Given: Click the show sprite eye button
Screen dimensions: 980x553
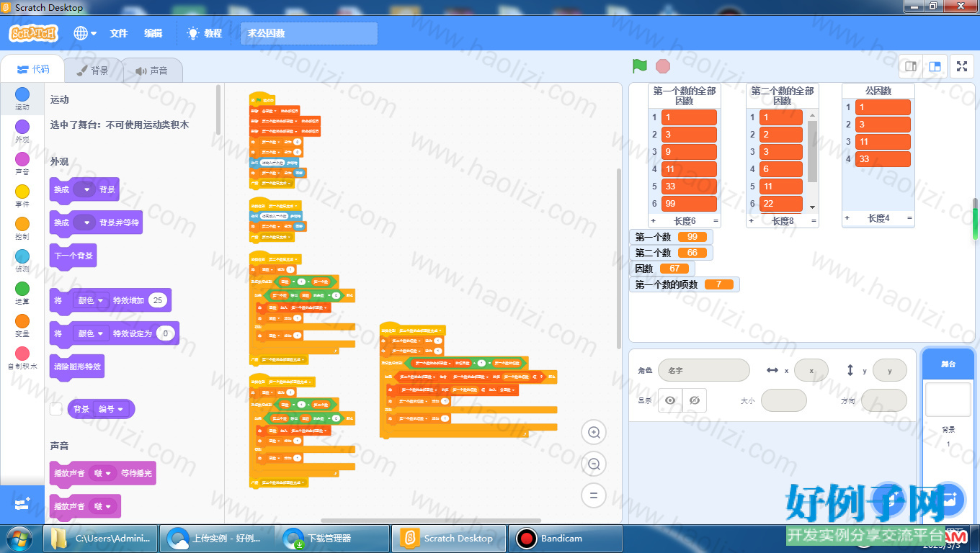Looking at the screenshot, I should [670, 400].
